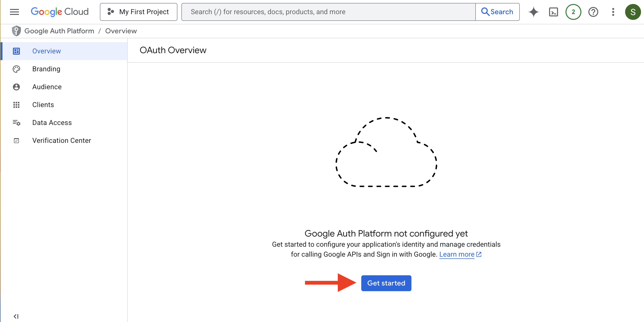This screenshot has height=322, width=644.
Task: Follow the Learn more link
Action: pos(456,254)
